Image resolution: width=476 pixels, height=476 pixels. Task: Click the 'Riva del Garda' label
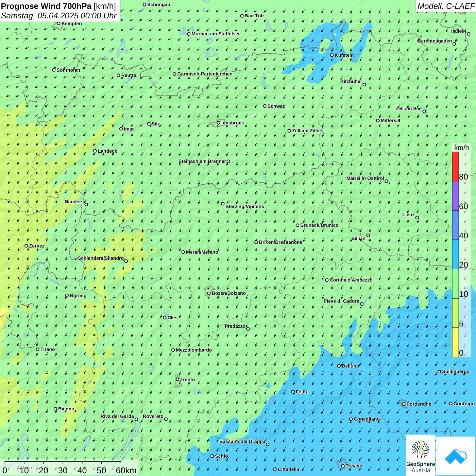coord(117,416)
